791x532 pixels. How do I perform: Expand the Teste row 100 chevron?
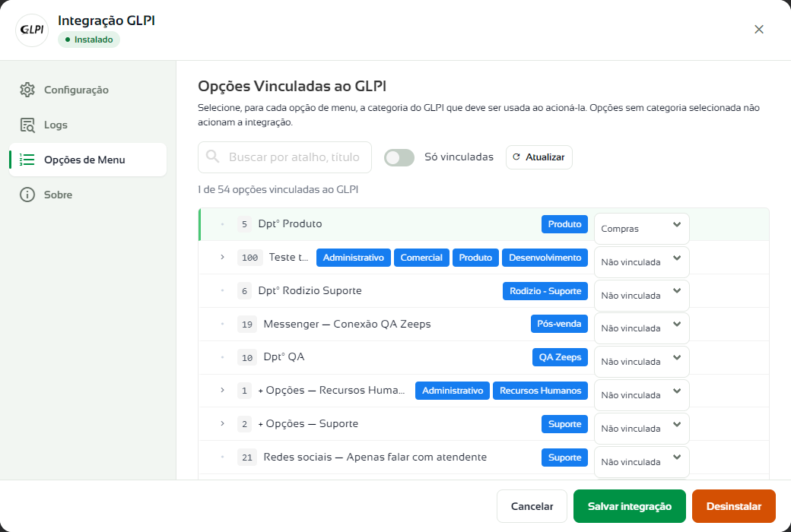point(222,257)
